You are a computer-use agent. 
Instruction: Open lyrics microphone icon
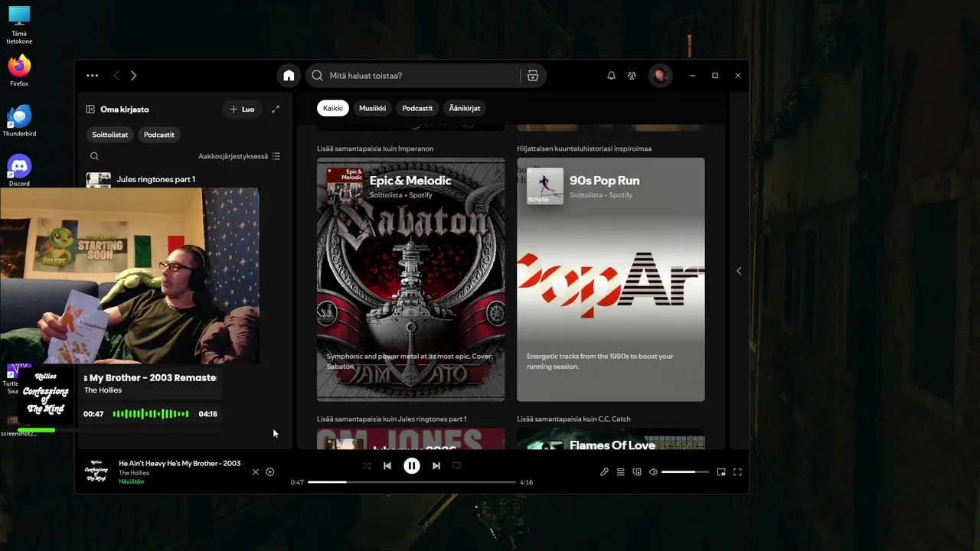pos(604,472)
